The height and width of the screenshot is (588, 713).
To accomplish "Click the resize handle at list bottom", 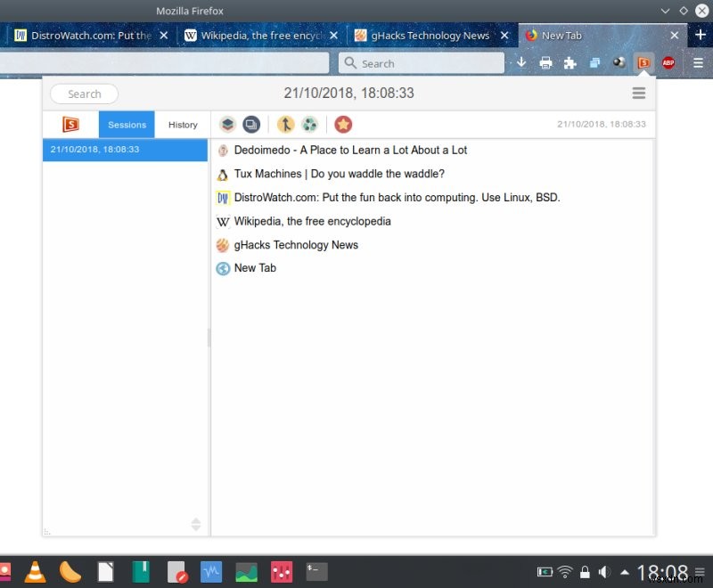I will click(195, 524).
